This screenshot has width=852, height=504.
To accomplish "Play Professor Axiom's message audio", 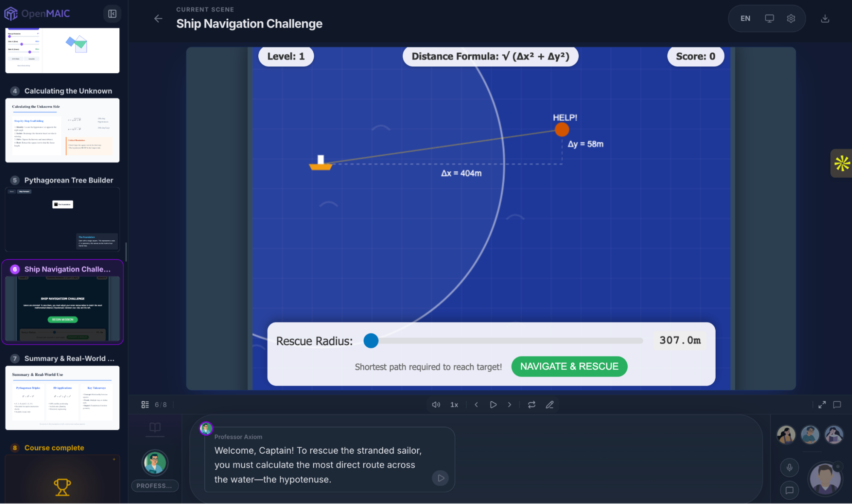I will tap(441, 478).
